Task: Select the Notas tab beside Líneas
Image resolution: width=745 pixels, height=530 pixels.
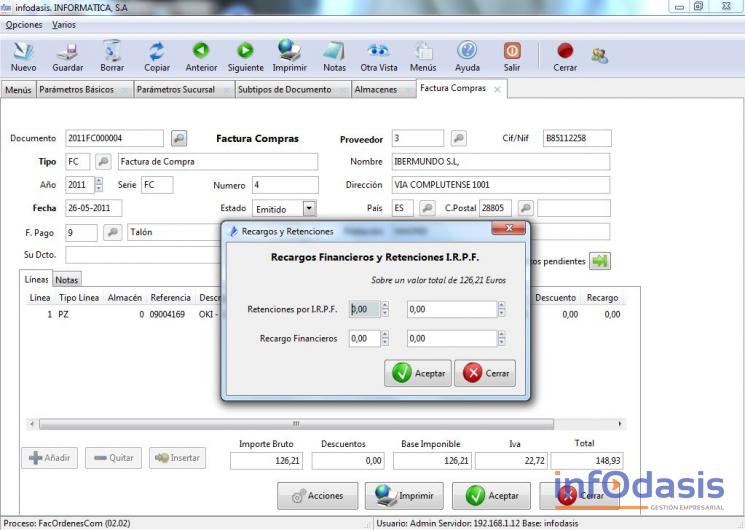Action: 67,280
